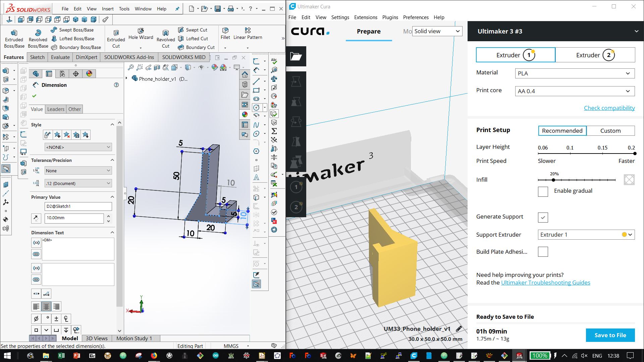This screenshot has width=644, height=362.
Task: Click Zoom to Fit icon in viewport
Action: (x=131, y=67)
